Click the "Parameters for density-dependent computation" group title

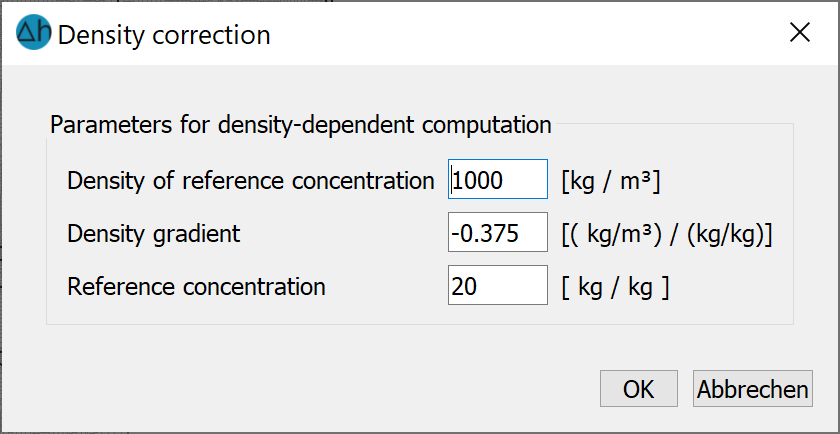[x=301, y=124]
